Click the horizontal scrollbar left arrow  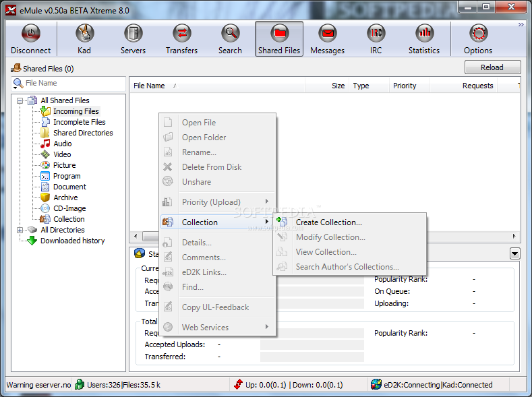click(136, 236)
